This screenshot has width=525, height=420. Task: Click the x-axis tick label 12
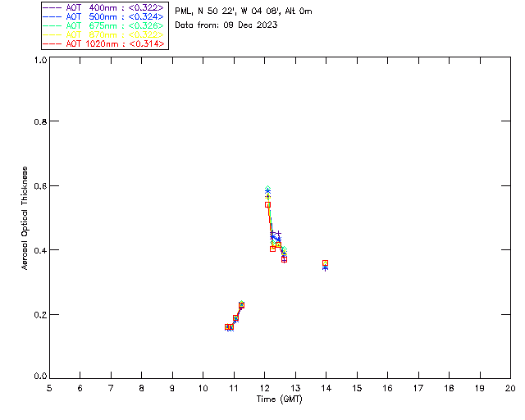pyautogui.click(x=264, y=389)
